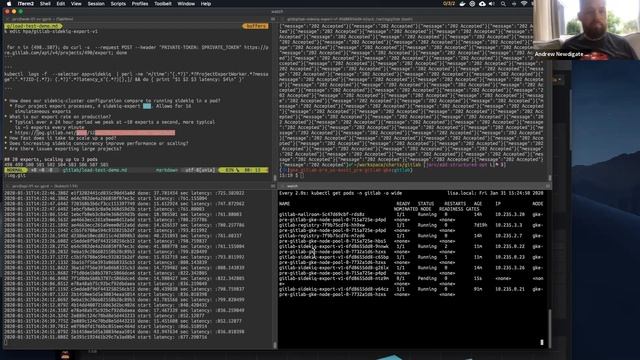Screen dimensions: 640x360
Task: Open the iTerm2 application menu
Action: [x=26, y=4]
